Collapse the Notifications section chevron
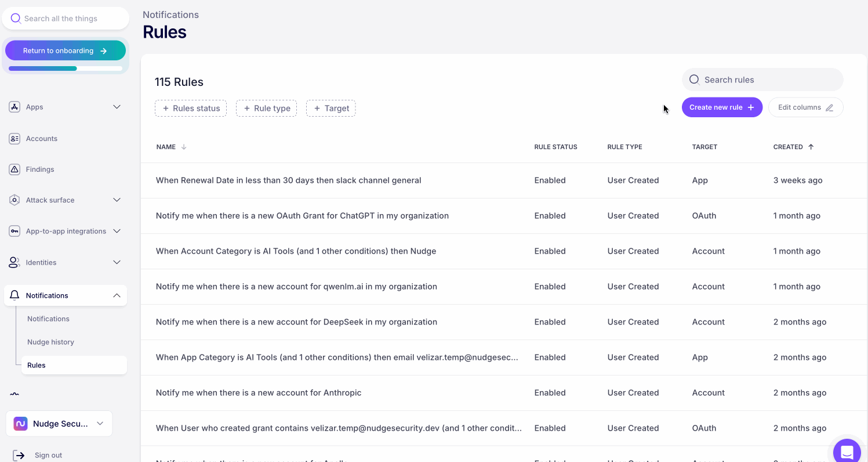This screenshot has width=868, height=462. [x=117, y=295]
